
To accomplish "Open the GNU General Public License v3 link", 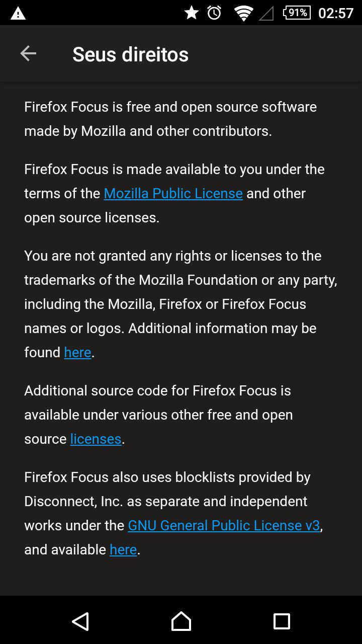I will tap(224, 526).
